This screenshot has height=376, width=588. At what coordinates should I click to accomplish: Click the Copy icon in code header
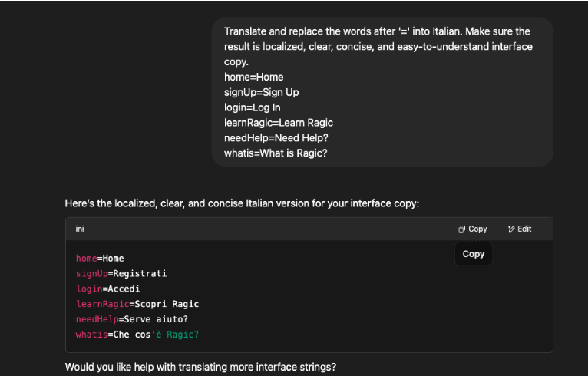[x=461, y=229]
